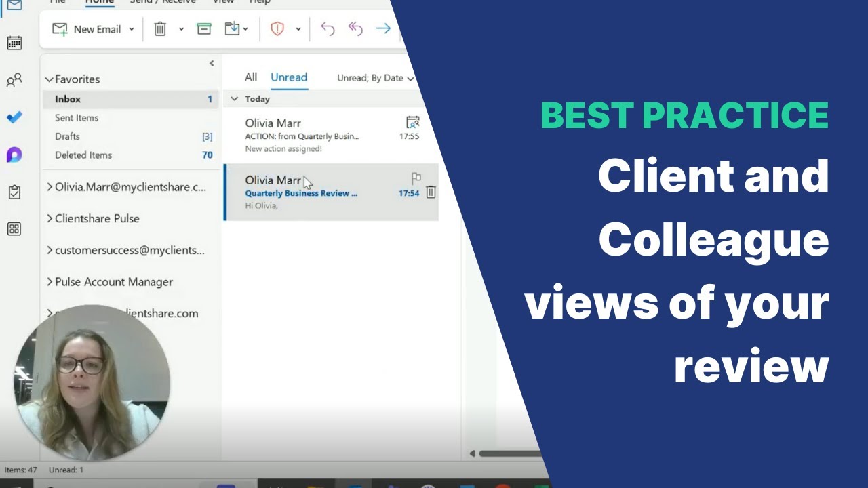Collapse the Favorites section
Screen dimensions: 868x488
pos(49,79)
